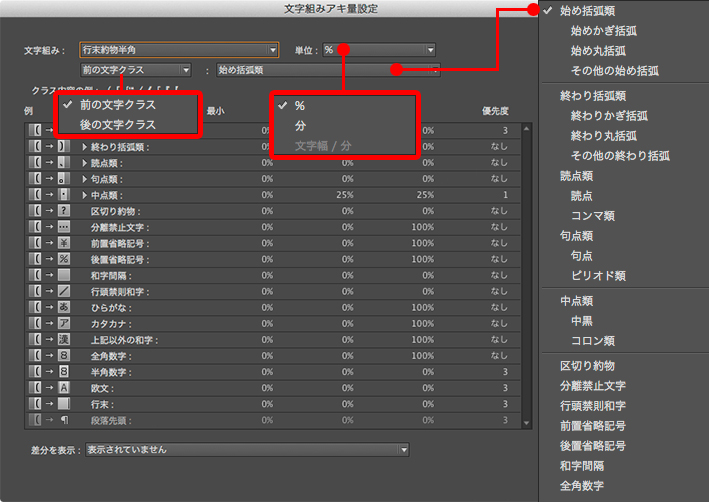Select その他の終わり括弧 menu entry
This screenshot has width=709, height=502.
[x=620, y=156]
